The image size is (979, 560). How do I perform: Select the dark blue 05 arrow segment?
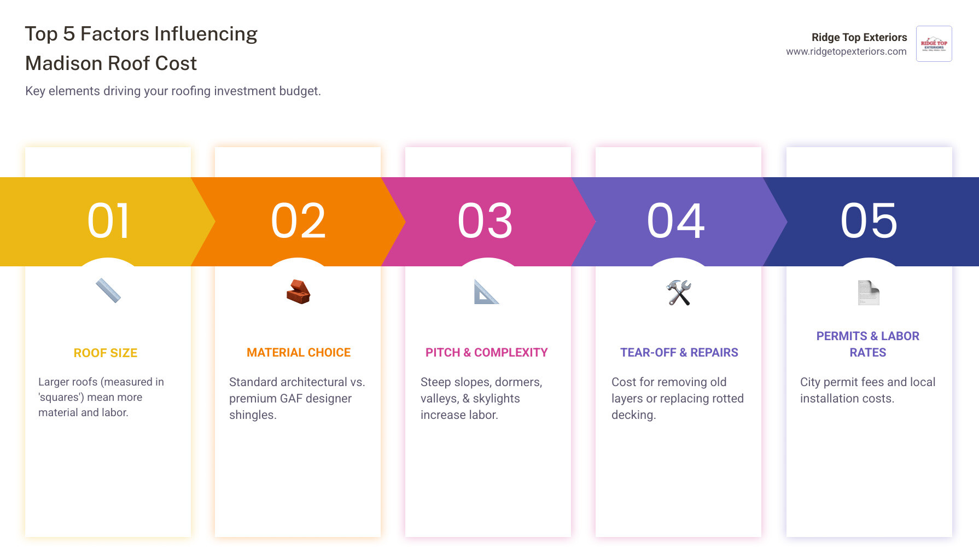click(x=870, y=221)
